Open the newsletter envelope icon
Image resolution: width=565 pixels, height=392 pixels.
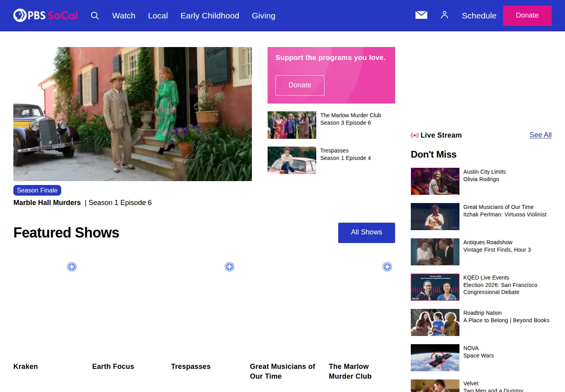click(421, 15)
